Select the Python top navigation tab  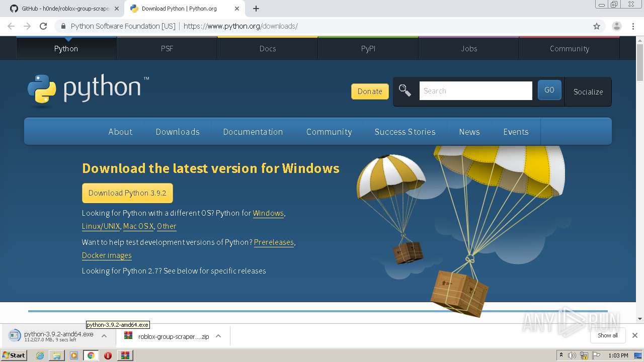point(66,48)
